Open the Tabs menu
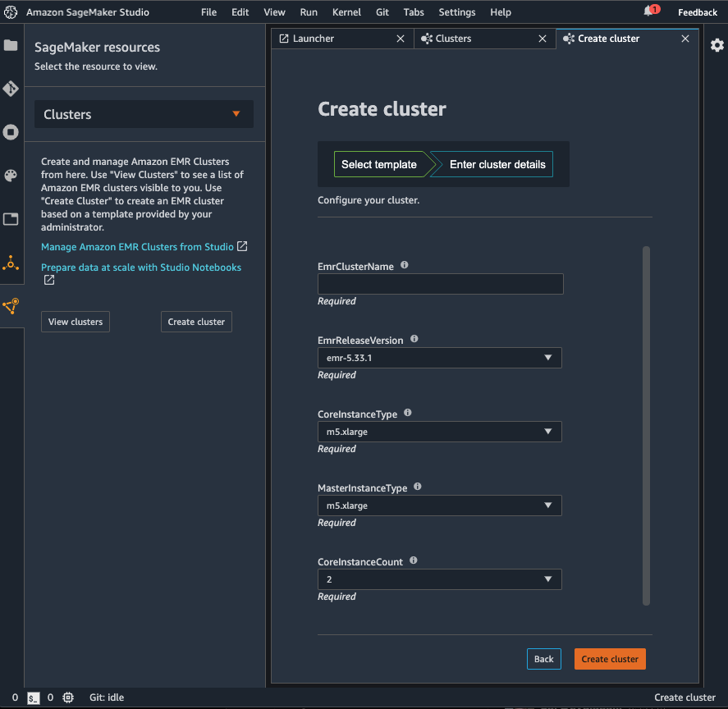 414,12
